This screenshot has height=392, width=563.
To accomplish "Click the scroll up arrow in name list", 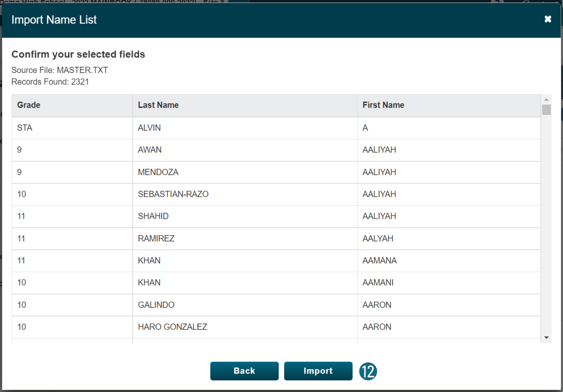I will point(546,100).
